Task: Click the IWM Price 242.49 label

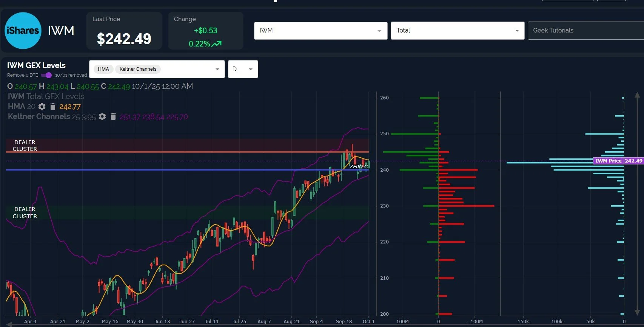Action: click(x=618, y=161)
